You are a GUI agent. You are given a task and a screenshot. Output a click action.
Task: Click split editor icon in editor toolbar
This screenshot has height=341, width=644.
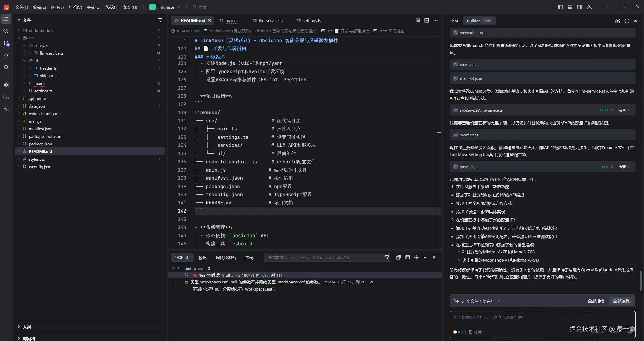[427, 20]
